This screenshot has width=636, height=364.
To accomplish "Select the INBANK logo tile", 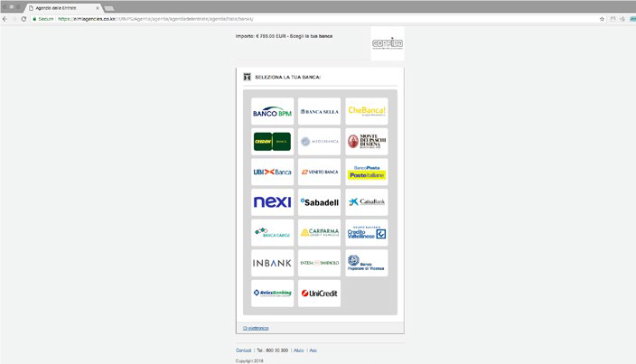I will [x=272, y=263].
